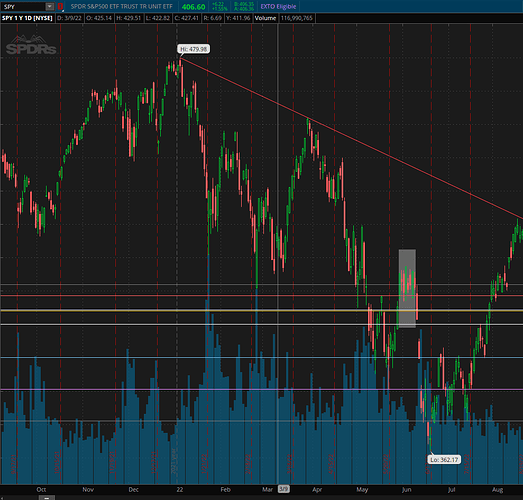Click the Aug label on the time axis
This screenshot has height=500, width=523.
[x=498, y=489]
